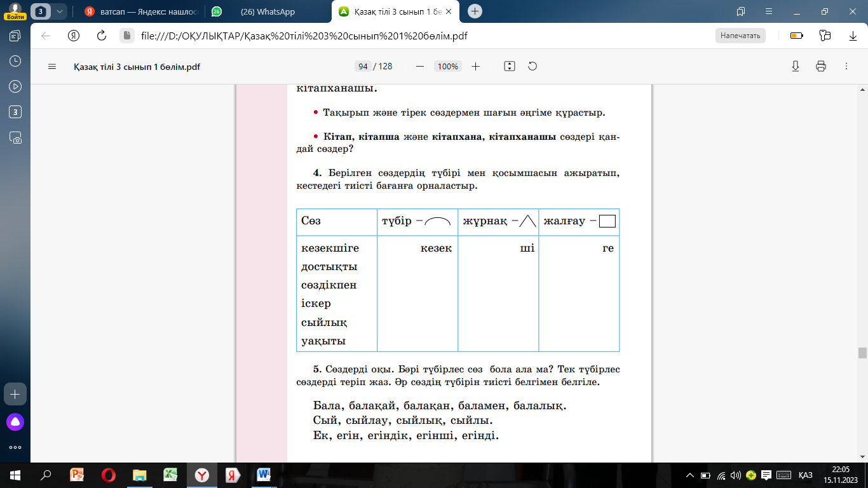Zoom out of the PDF page
868x488 pixels.
click(x=419, y=66)
